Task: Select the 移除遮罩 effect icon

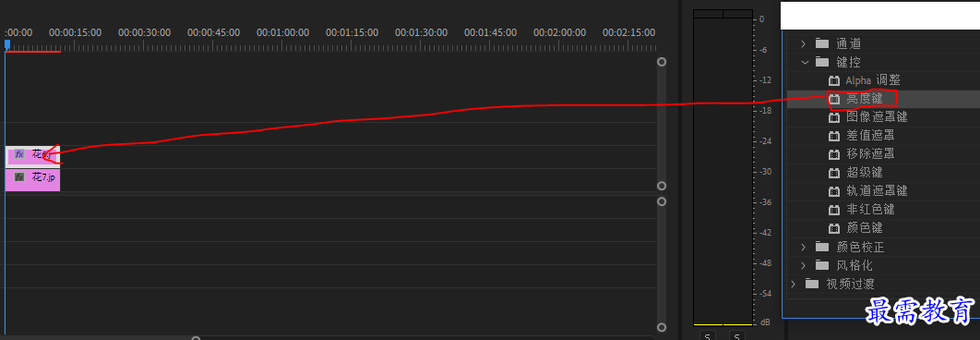Action: coord(834,154)
